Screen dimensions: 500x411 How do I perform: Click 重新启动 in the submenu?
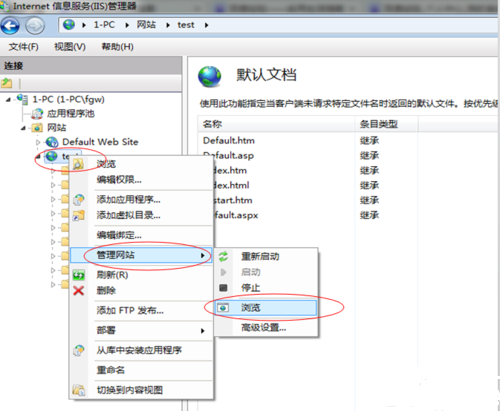[x=266, y=256]
